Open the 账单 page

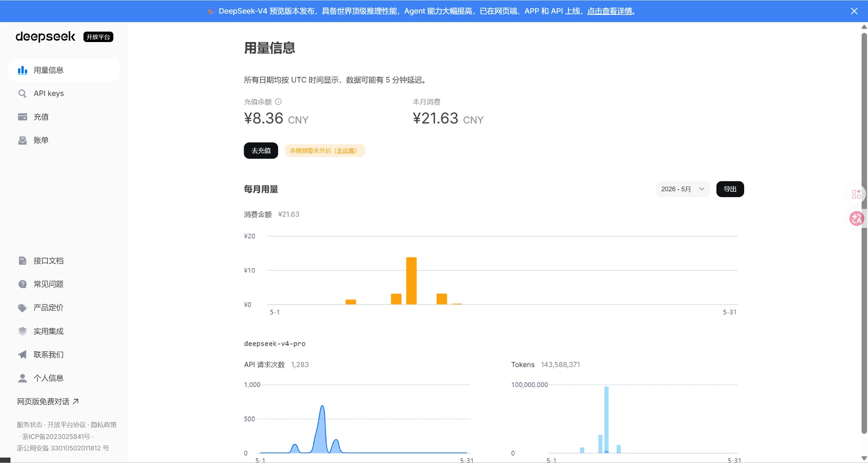pos(64,141)
